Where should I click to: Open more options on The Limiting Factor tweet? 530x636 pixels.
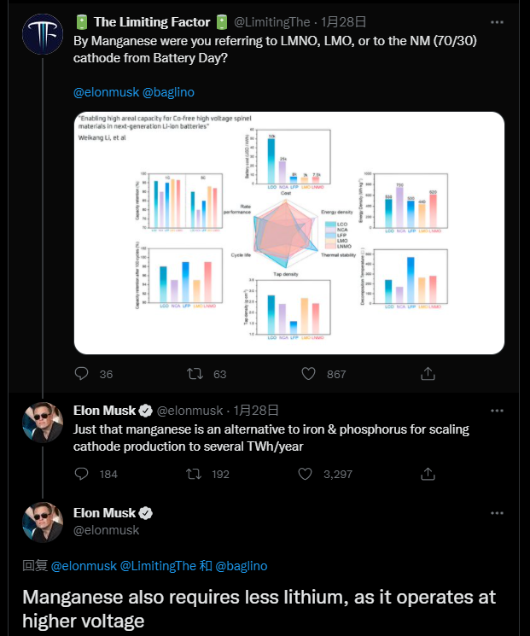pos(497,22)
